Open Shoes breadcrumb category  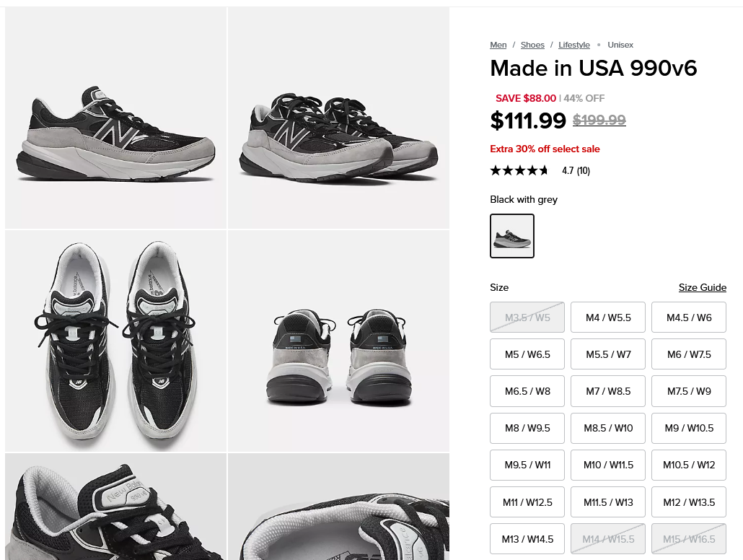[532, 45]
